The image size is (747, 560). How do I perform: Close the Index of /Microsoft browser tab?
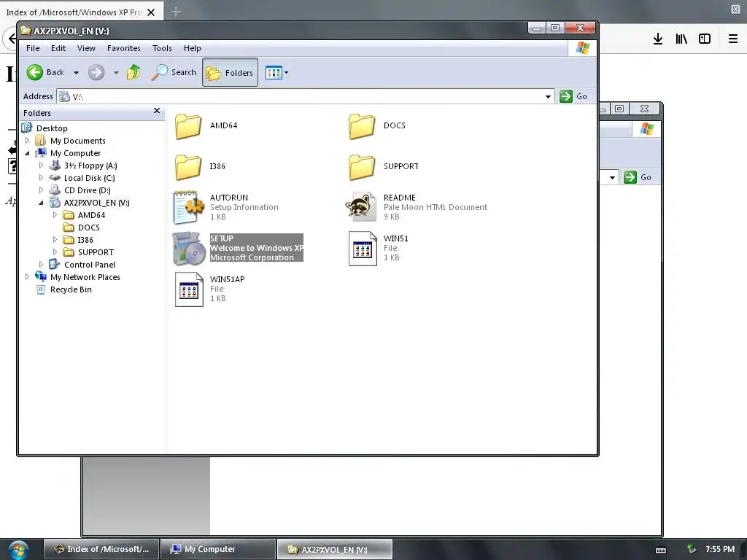coord(151,12)
